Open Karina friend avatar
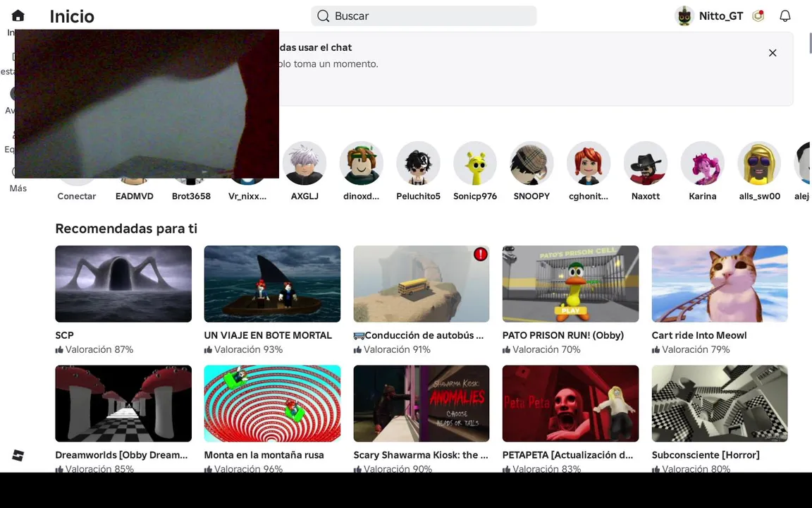812x508 pixels. tap(702, 163)
